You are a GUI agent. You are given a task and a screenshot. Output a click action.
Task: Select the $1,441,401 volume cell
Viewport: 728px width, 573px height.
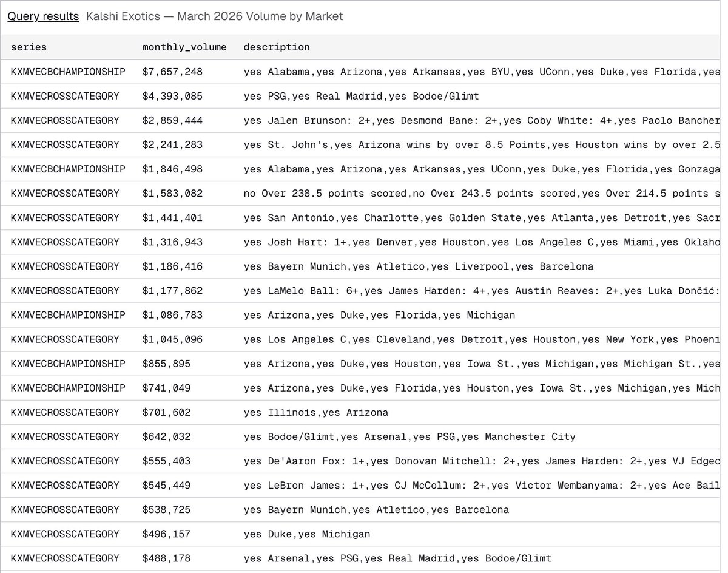(172, 217)
